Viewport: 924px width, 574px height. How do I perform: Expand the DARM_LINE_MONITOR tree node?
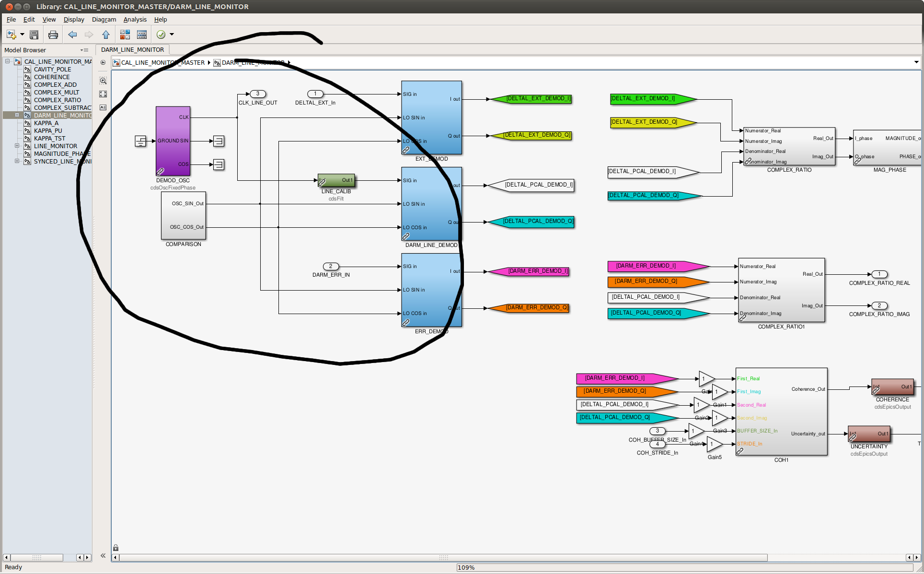[17, 115]
